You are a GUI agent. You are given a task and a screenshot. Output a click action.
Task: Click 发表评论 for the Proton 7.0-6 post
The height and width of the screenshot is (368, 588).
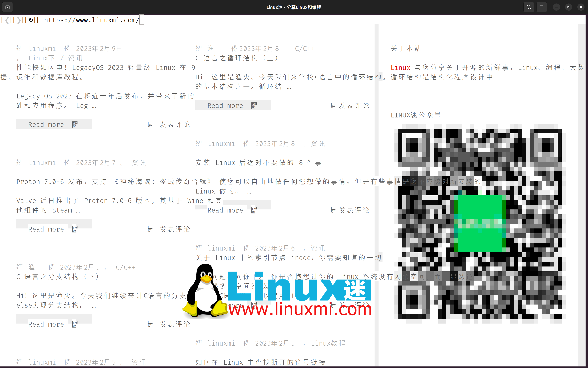[x=175, y=229]
